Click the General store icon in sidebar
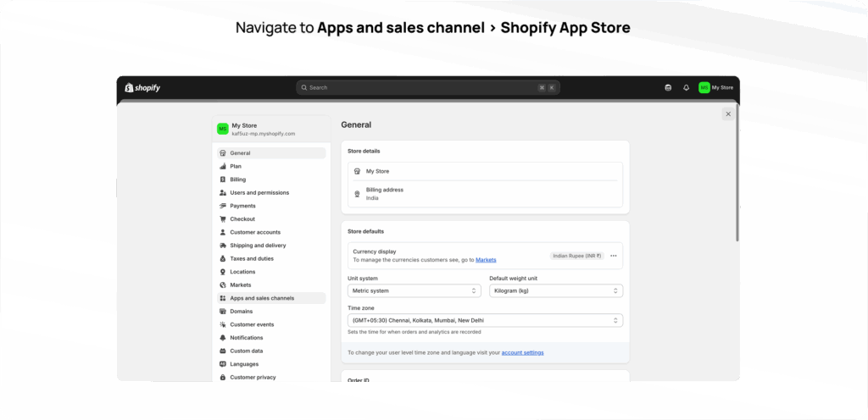This screenshot has height=420, width=868. click(223, 153)
